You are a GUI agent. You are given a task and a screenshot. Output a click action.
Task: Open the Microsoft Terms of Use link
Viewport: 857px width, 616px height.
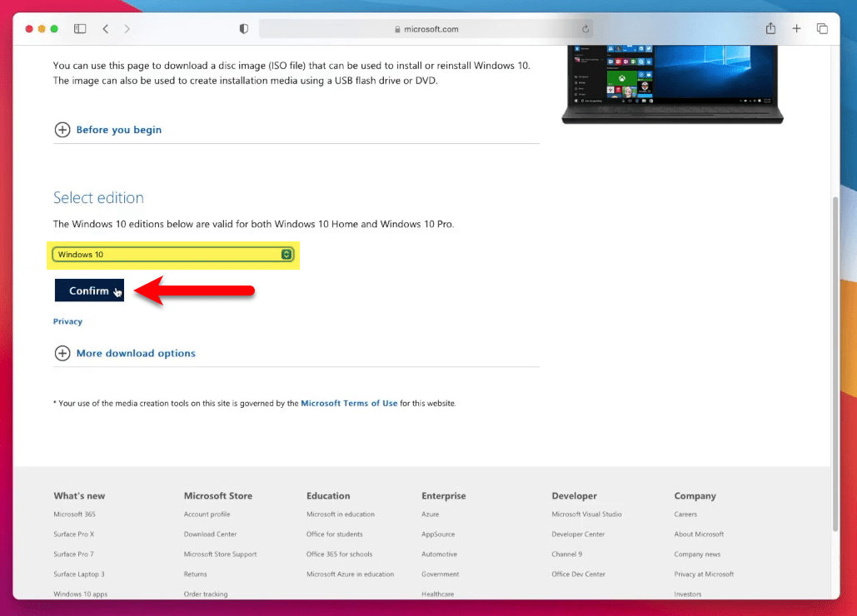(349, 404)
